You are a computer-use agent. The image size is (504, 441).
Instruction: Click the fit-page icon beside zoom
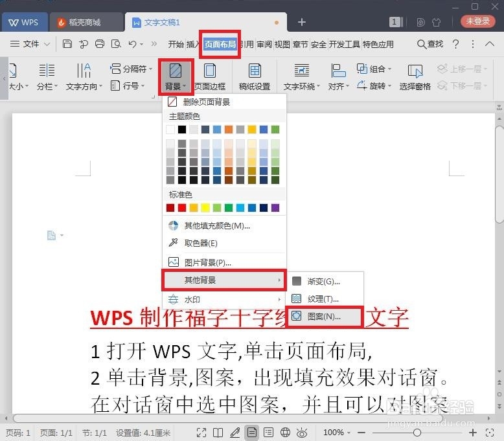click(x=490, y=433)
